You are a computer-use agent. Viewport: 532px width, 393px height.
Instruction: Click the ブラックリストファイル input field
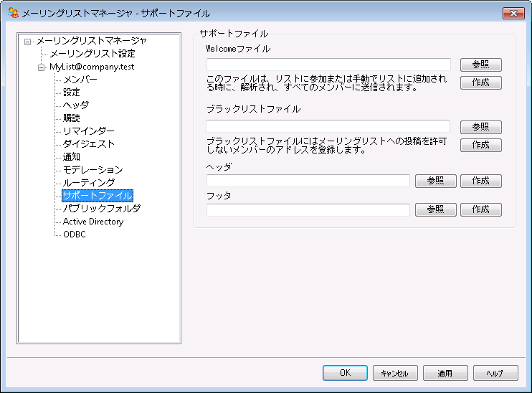point(328,127)
